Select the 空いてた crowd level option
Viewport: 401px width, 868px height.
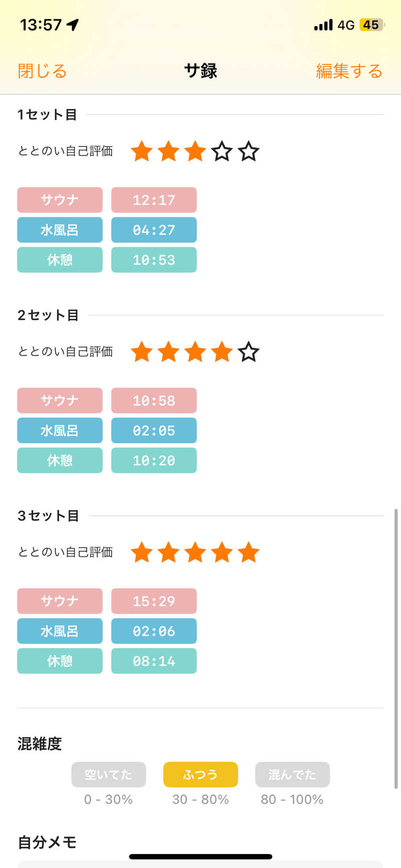pos(109,775)
